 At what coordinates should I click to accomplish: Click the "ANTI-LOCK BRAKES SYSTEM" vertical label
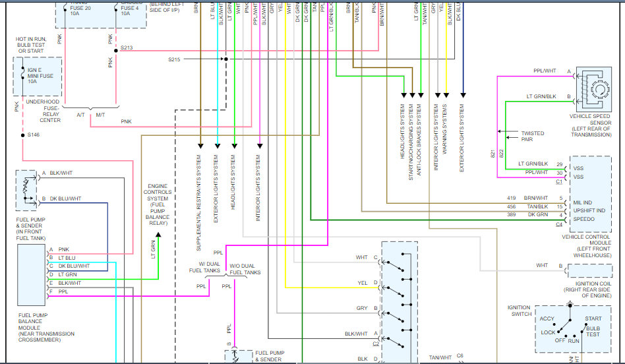point(419,140)
